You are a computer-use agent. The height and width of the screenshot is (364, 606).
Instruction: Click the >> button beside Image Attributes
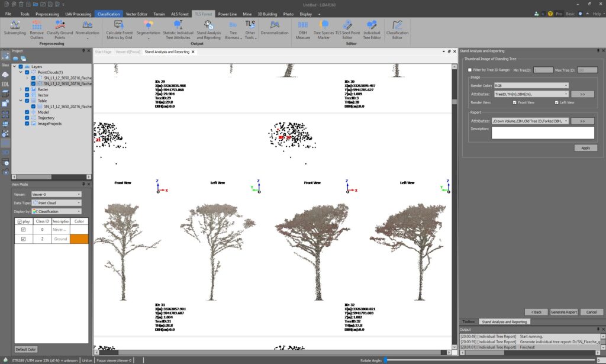(582, 94)
